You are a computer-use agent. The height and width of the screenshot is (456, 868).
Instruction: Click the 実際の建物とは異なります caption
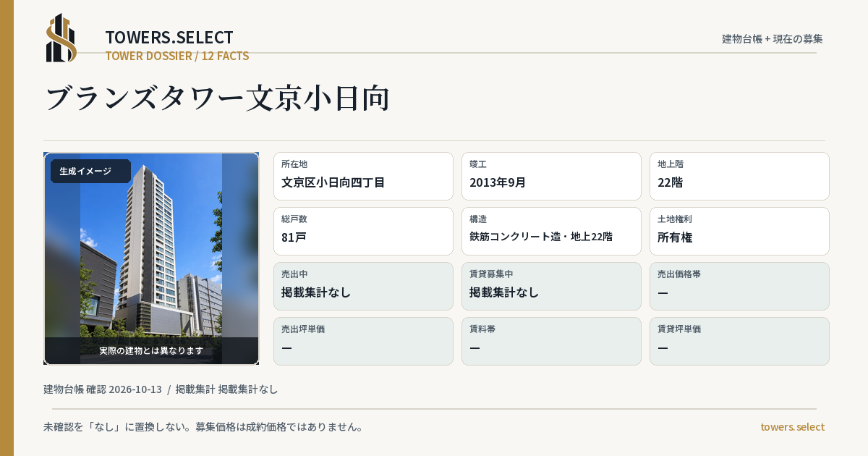151,350
